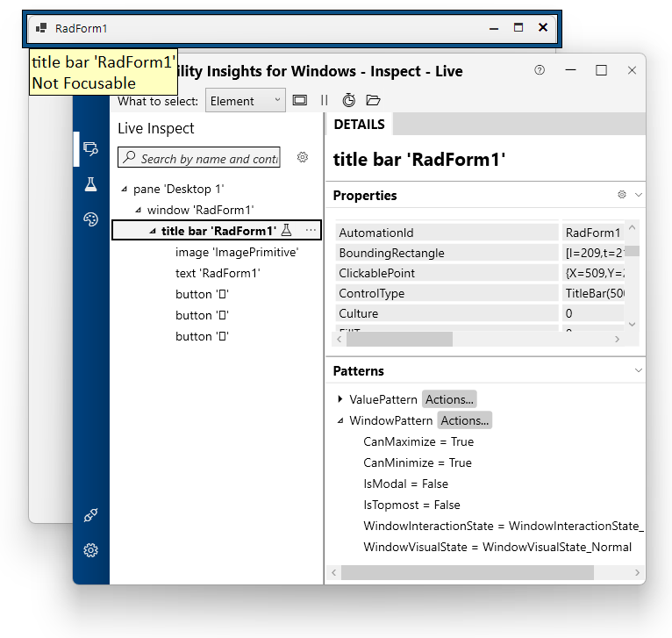Click the Patterns scrollbar right arrow

click(637, 572)
